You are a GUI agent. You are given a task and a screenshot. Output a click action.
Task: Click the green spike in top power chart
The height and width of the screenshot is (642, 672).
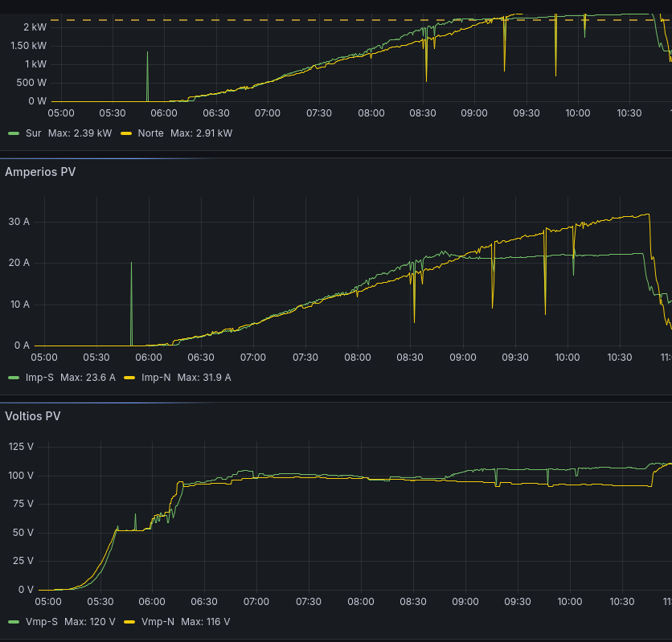[x=147, y=77]
